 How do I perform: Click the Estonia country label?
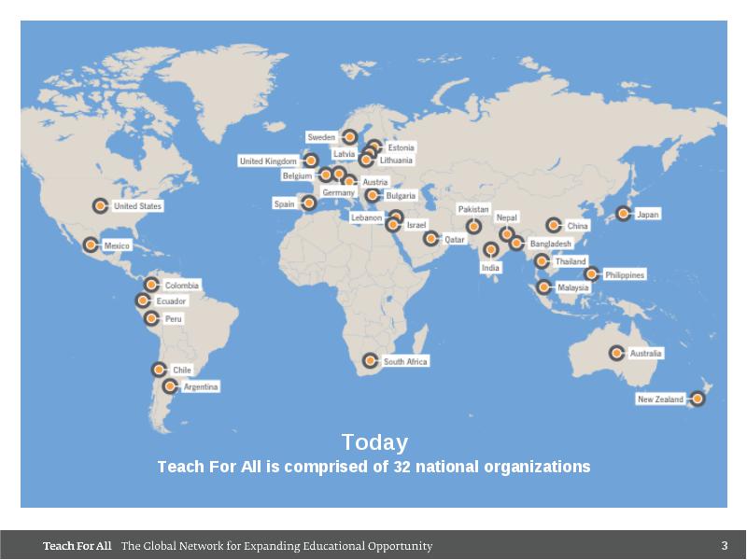coord(401,147)
